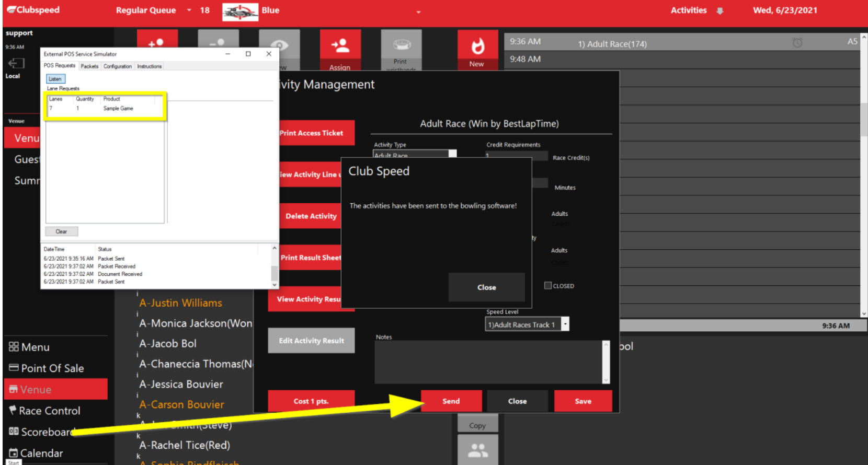Click Clear button in POS simulator
The width and height of the screenshot is (868, 465).
(x=61, y=231)
